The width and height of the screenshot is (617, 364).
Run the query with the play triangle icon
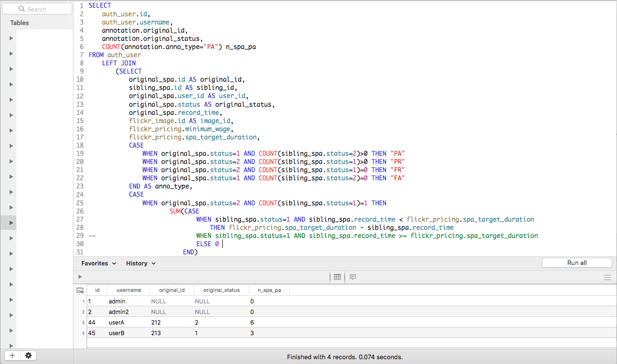coord(80,276)
